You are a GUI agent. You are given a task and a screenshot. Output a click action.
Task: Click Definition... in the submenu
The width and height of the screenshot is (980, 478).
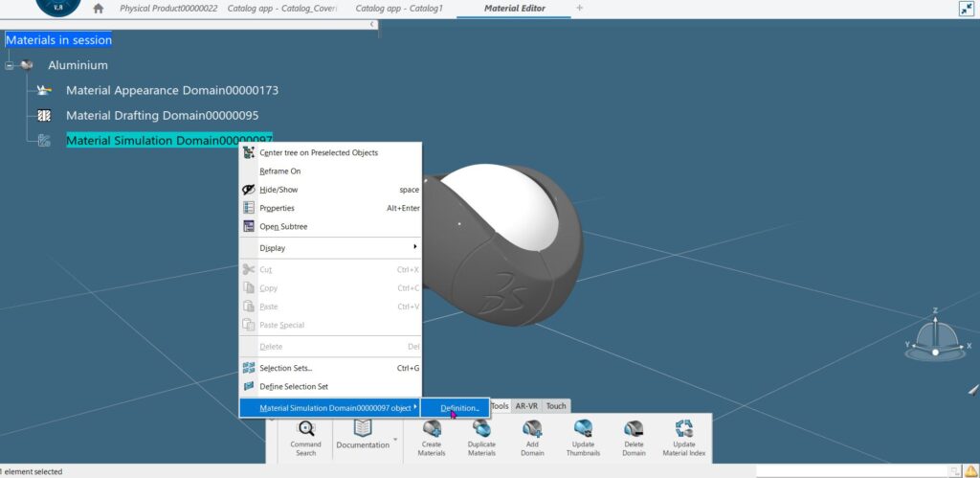click(x=459, y=408)
